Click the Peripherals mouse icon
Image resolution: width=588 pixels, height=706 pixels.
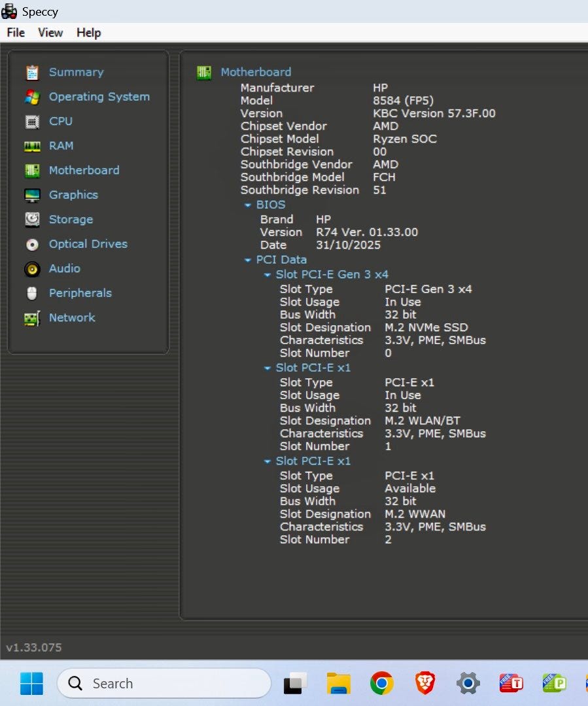point(32,293)
